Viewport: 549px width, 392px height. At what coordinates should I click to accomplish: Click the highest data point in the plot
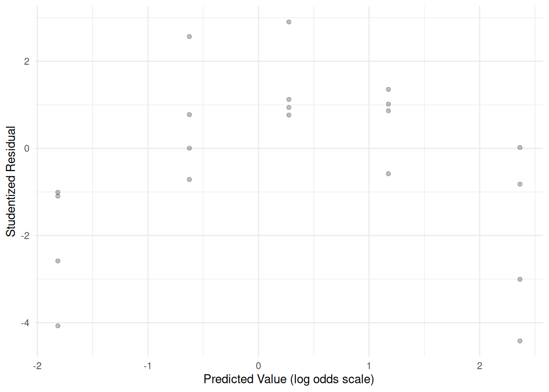289,22
